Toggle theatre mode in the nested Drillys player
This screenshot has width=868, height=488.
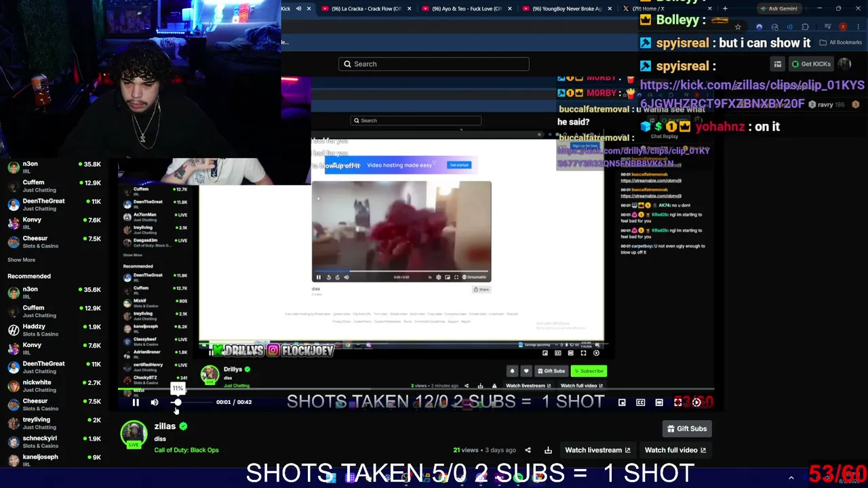[570, 353]
